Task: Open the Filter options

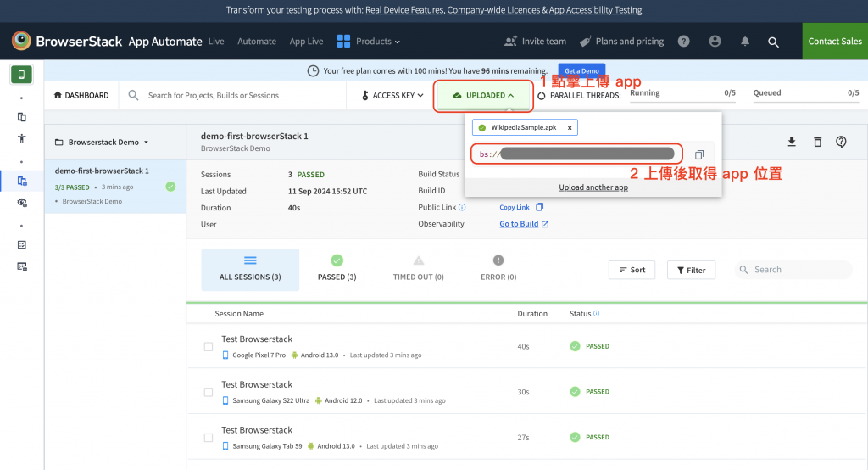Action: pyautogui.click(x=691, y=270)
